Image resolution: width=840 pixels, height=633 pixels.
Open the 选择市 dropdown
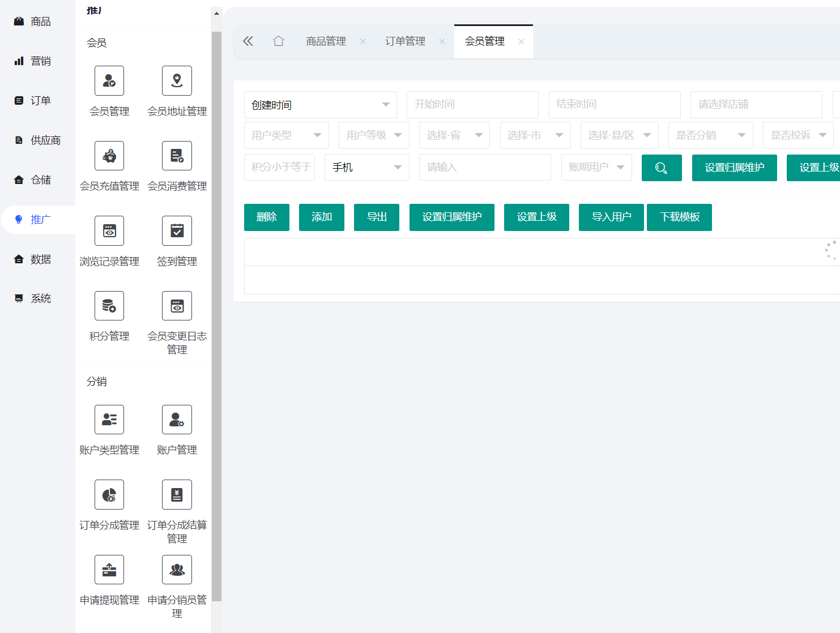[x=535, y=135]
